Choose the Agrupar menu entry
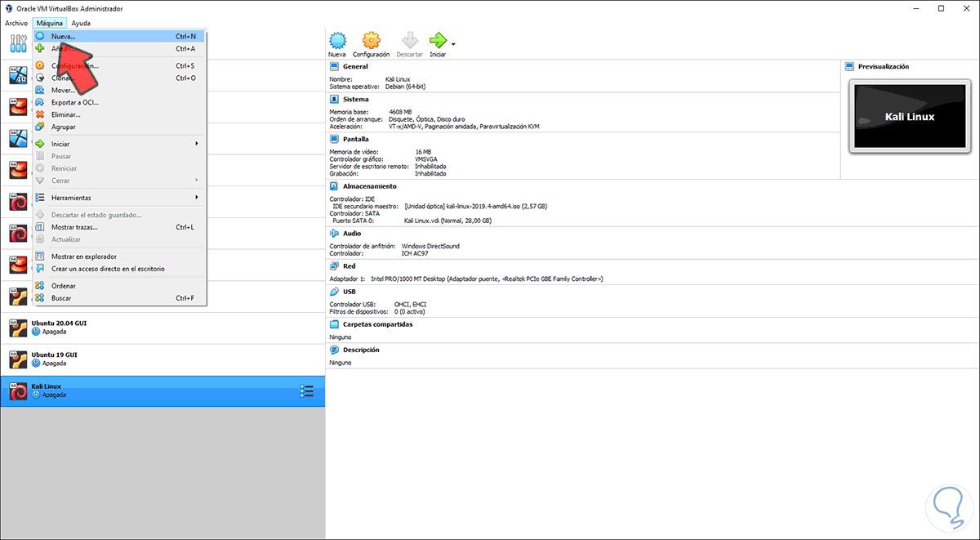The height and width of the screenshot is (540, 980). tap(119, 127)
